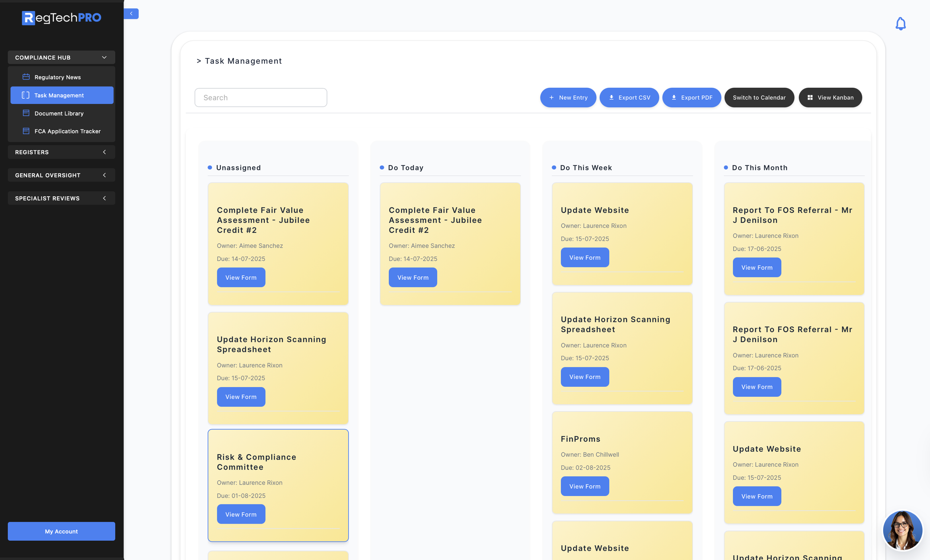This screenshot has width=930, height=560.
Task: Open FCA Application Tracker menu item
Action: 67,131
